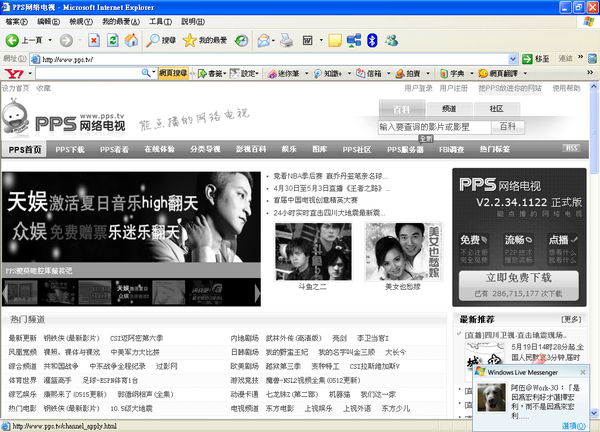Open the 我的最愛 (Favorites) menu
Viewport: 600px width, 432px height.
[121, 22]
